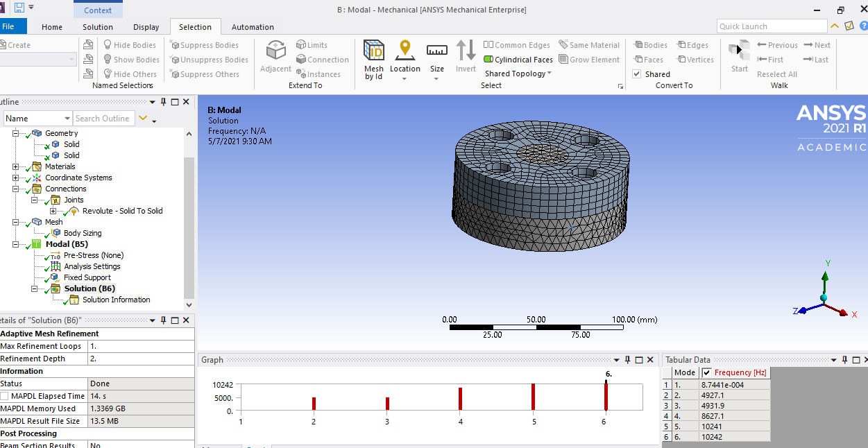
Task: Click the save icon in title bar
Action: pyautogui.click(x=19, y=8)
